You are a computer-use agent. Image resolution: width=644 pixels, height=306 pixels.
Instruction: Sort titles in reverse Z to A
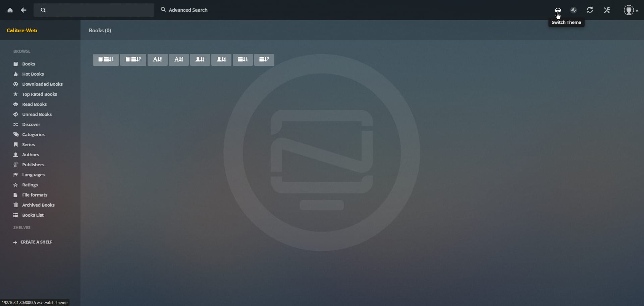(179, 59)
